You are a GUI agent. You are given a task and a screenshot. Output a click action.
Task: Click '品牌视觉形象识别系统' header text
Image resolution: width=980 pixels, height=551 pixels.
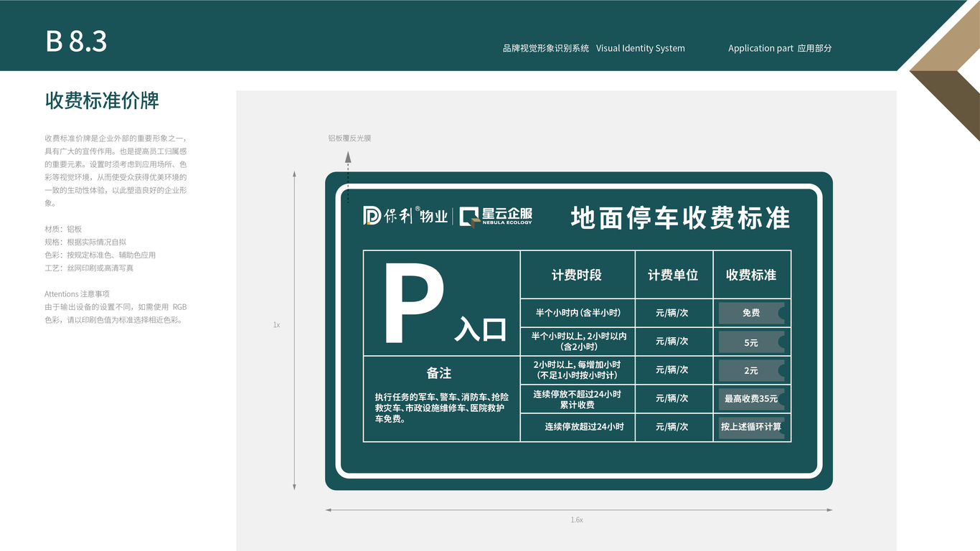[546, 48]
